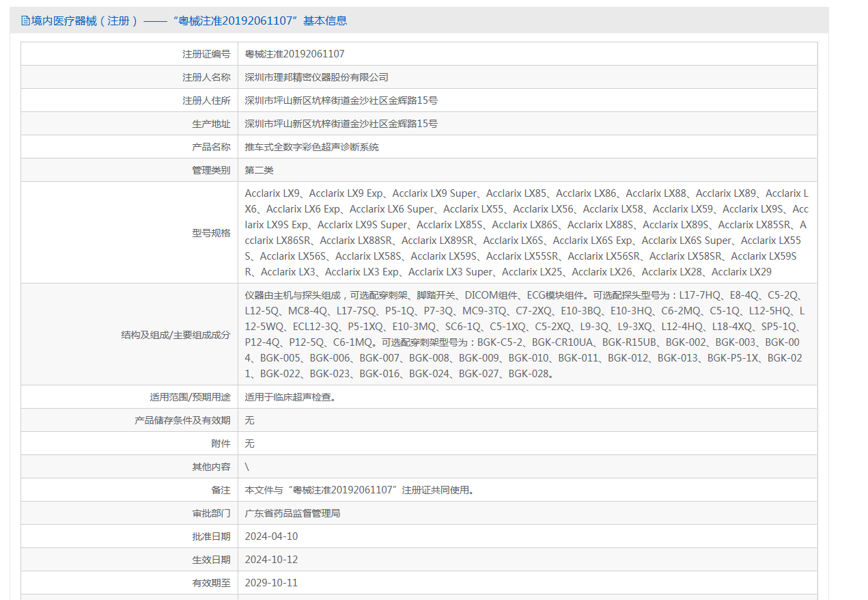Select the 适用于临床超声检查。 value
868x600 pixels.
(x=290, y=397)
